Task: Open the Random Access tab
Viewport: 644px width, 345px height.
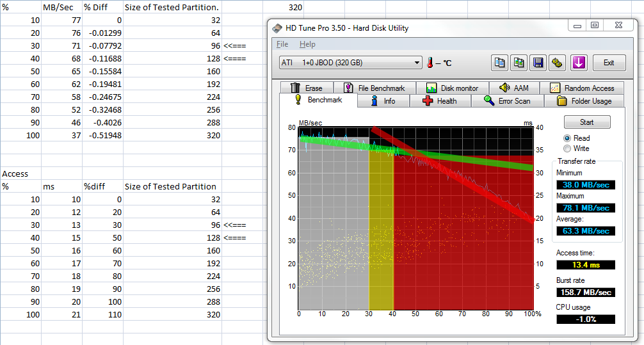Action: tap(582, 88)
